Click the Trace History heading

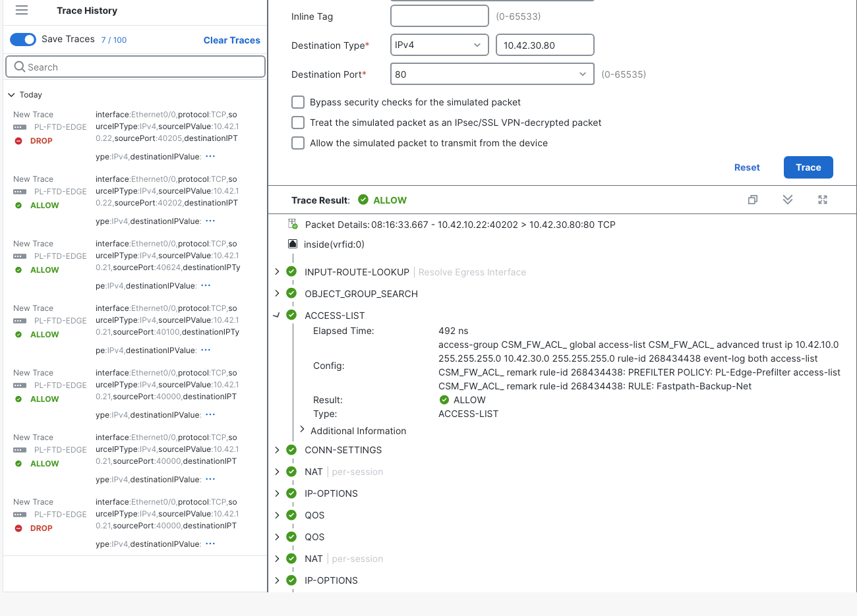click(87, 11)
